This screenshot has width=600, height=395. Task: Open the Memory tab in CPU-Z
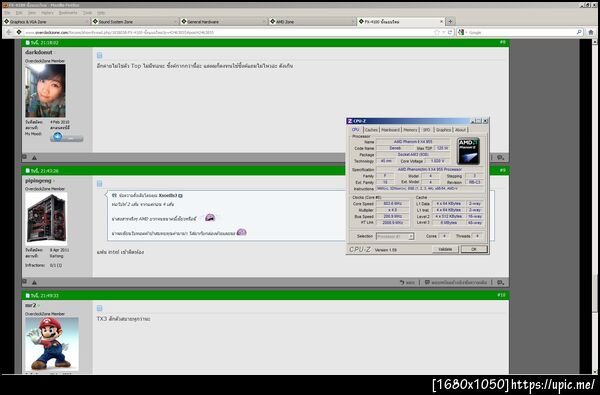pyautogui.click(x=410, y=130)
